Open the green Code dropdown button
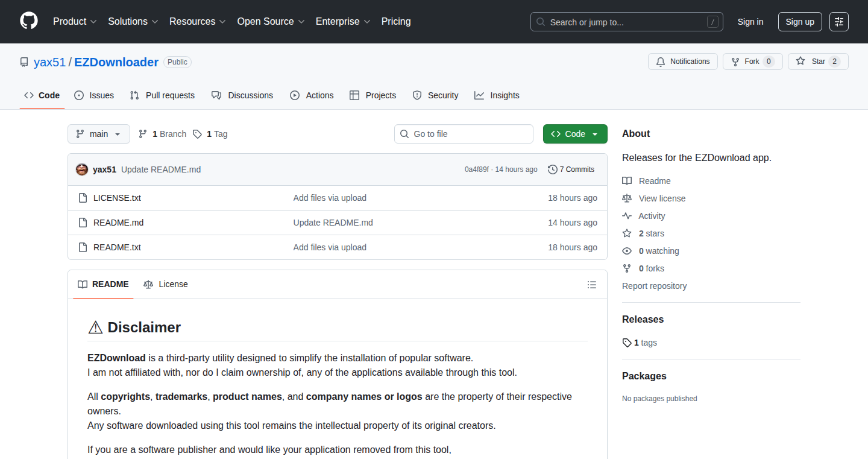Screen dimensions: 868x459 (575, 134)
